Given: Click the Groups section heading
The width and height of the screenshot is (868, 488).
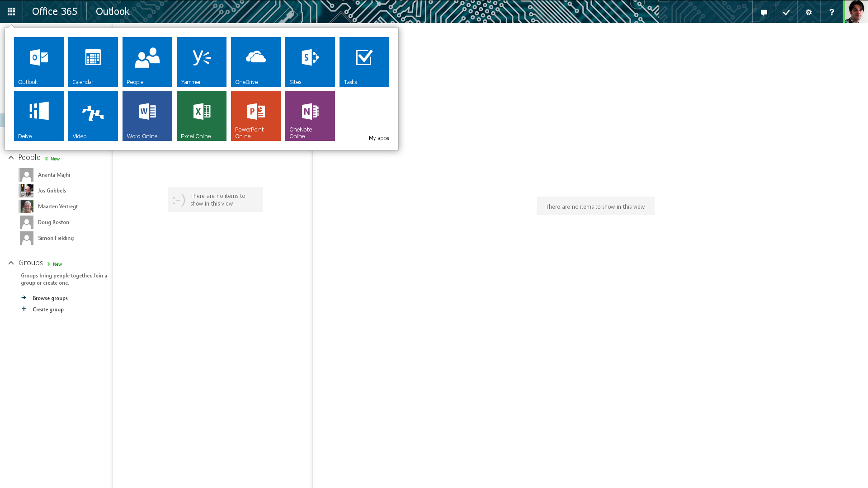Looking at the screenshot, I should coord(31,263).
